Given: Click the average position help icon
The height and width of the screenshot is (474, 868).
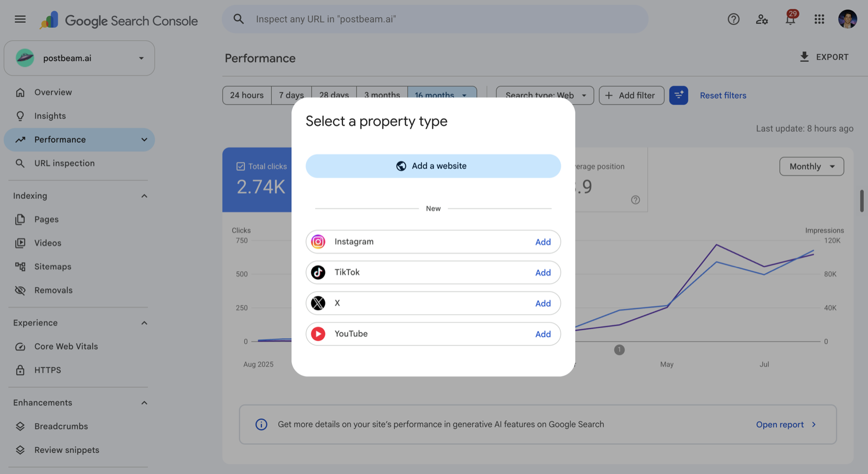Looking at the screenshot, I should [x=635, y=200].
